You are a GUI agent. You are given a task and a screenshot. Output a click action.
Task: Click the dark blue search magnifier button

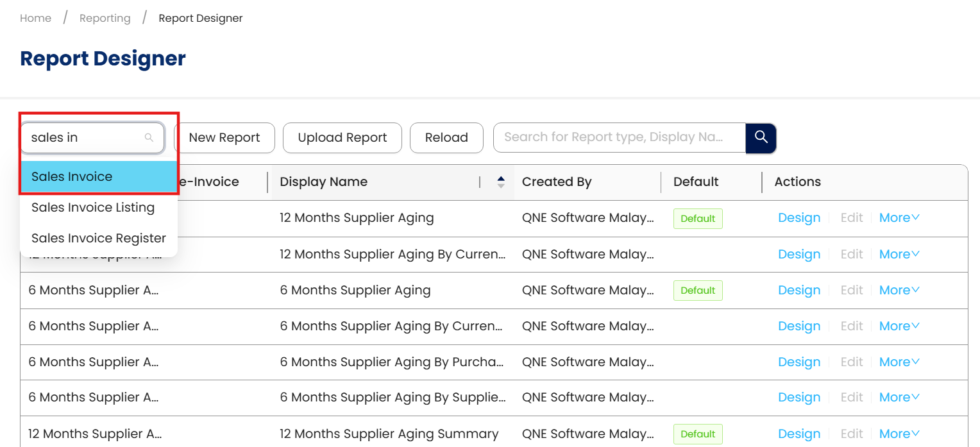click(x=761, y=138)
